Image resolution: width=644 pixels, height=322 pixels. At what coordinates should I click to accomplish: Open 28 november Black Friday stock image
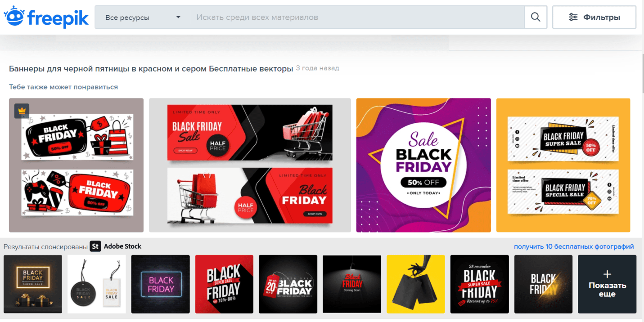coord(480,284)
